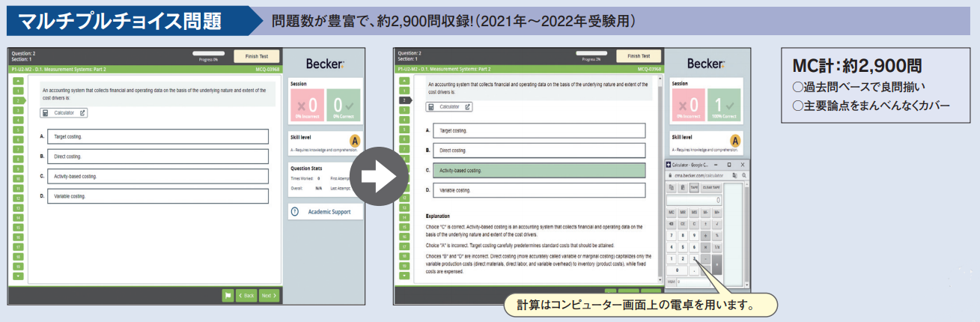Toggle the TAPE button in the calculator
Image resolution: width=980 pixels, height=322 pixels.
coord(693,187)
